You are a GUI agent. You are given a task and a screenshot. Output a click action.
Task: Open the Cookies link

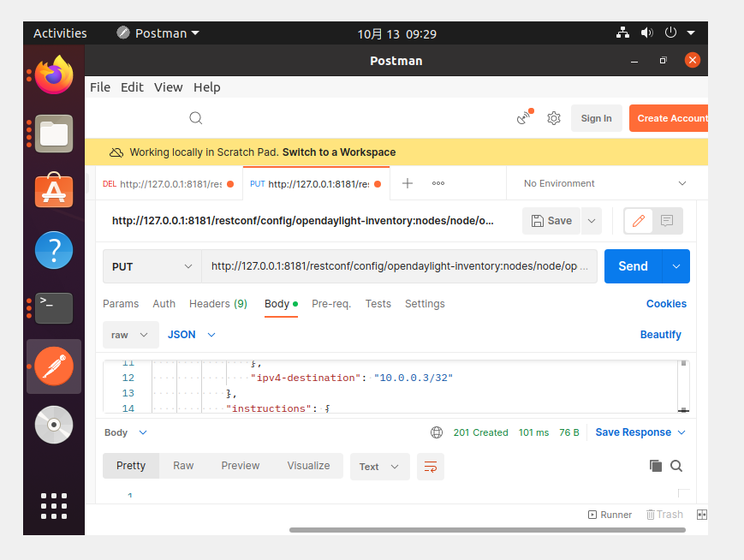[x=666, y=304]
